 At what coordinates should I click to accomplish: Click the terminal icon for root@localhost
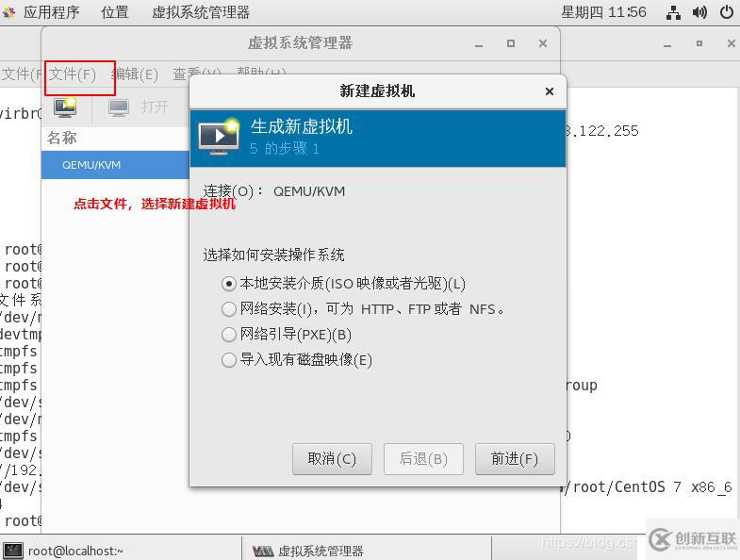pos(13,551)
